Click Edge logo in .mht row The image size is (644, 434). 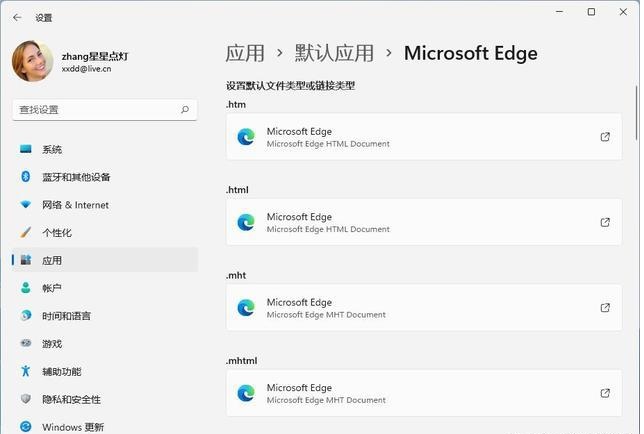point(246,308)
